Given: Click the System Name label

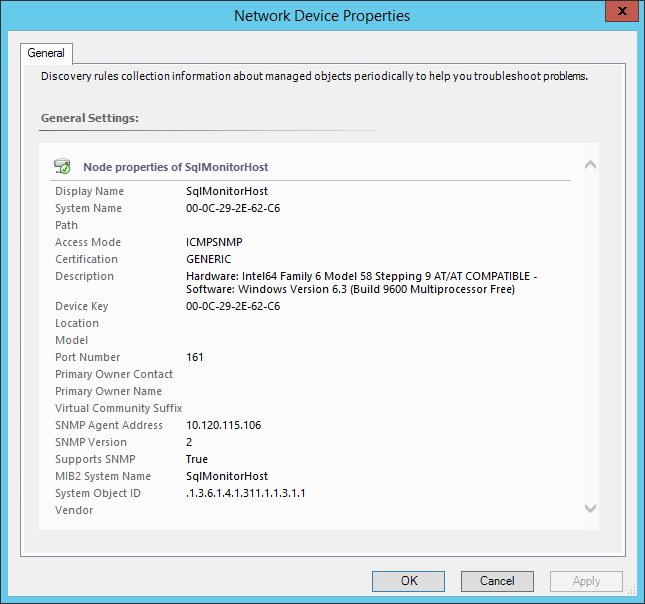Looking at the screenshot, I should (88, 208).
